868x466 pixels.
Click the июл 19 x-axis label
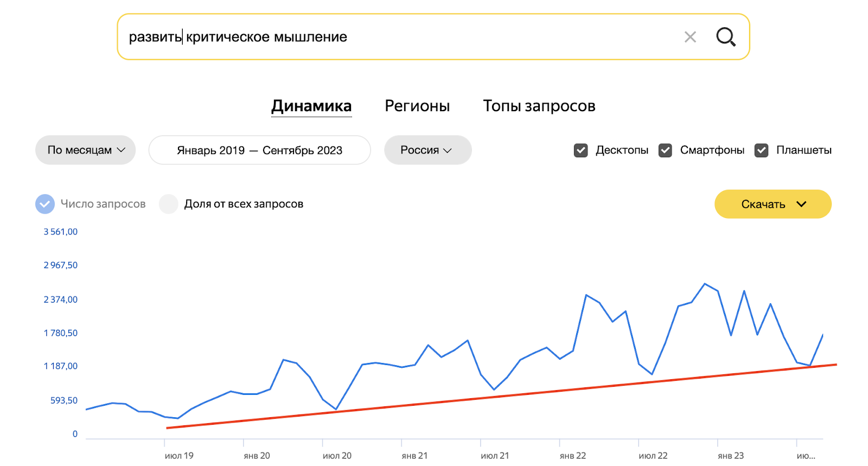(x=179, y=456)
